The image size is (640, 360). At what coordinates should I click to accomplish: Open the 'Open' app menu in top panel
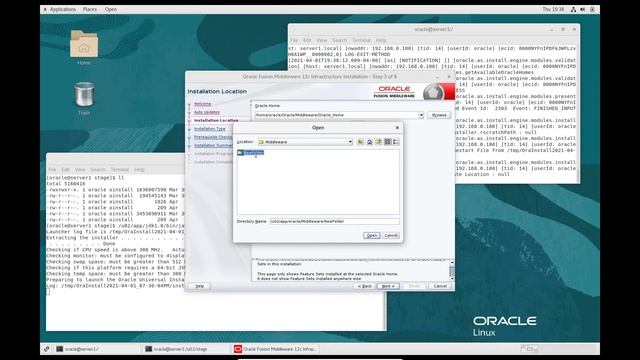pos(111,9)
